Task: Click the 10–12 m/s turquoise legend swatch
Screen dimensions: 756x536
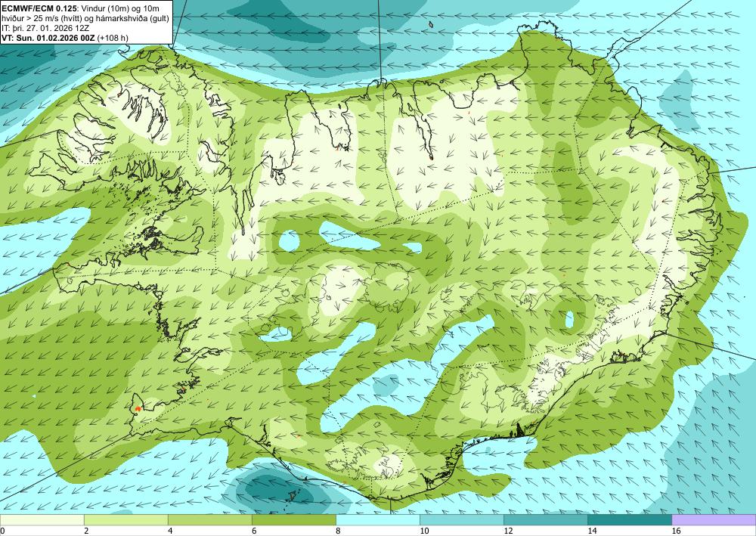Action: [x=461, y=520]
